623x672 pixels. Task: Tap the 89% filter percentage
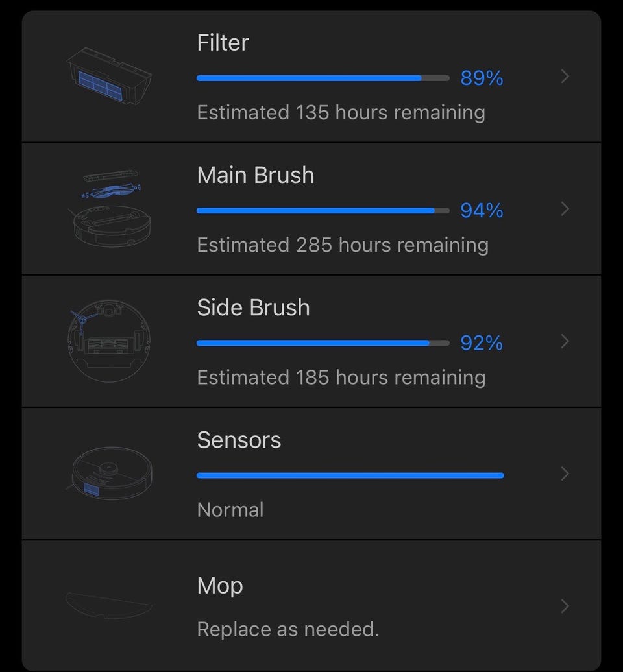click(x=482, y=78)
